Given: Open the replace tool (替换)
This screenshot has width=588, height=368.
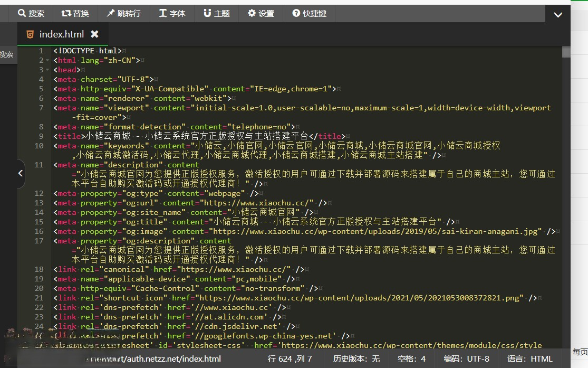Looking at the screenshot, I should pyautogui.click(x=75, y=14).
